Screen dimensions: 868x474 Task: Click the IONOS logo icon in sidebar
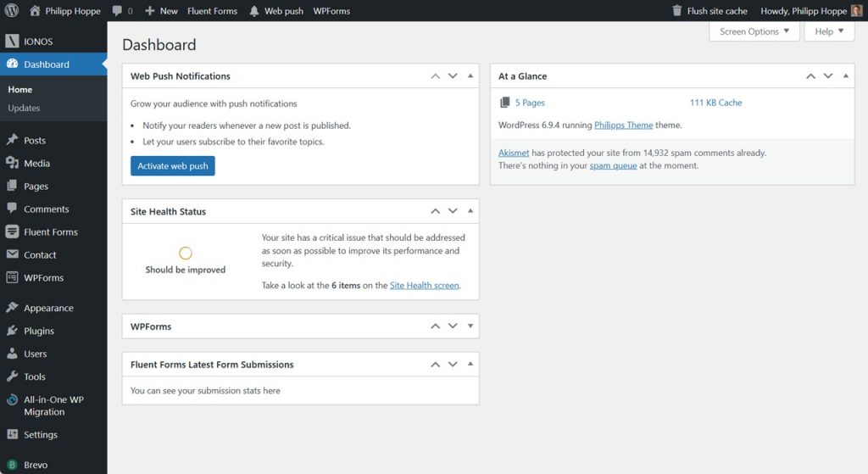pyautogui.click(x=12, y=41)
